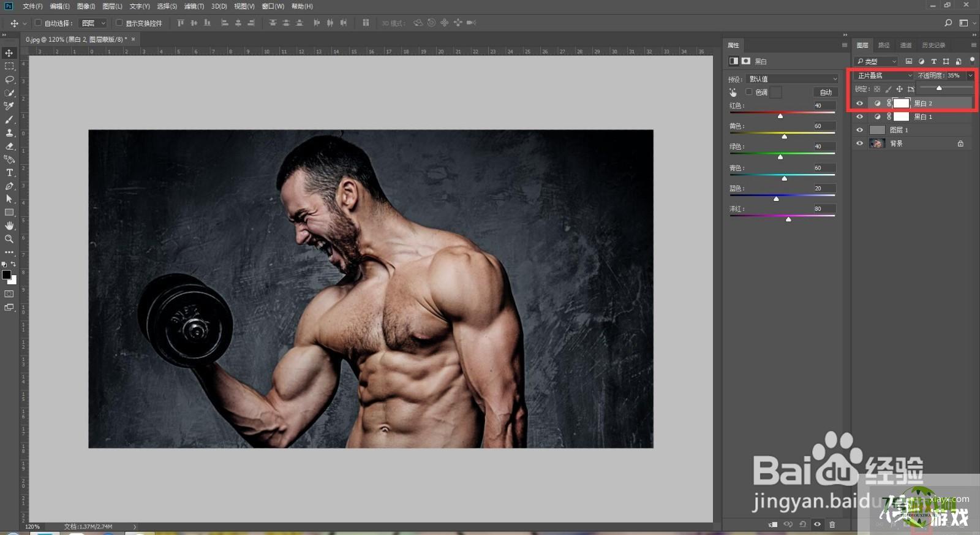Click the foreground color swatch
The width and height of the screenshot is (980, 535).
(x=7, y=275)
